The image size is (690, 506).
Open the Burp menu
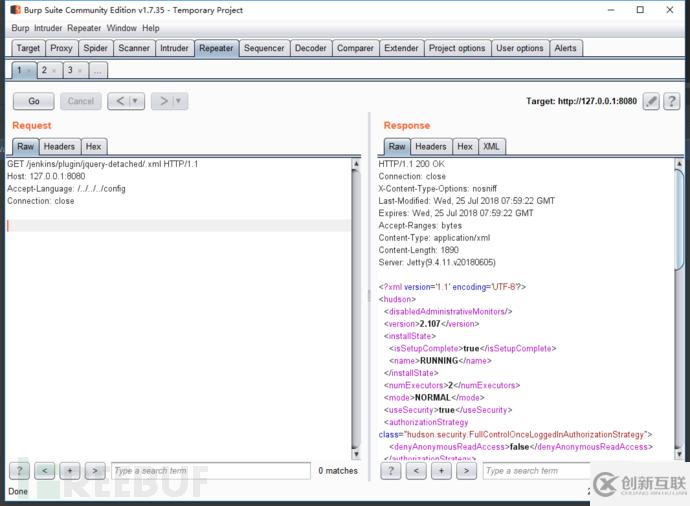(x=20, y=28)
